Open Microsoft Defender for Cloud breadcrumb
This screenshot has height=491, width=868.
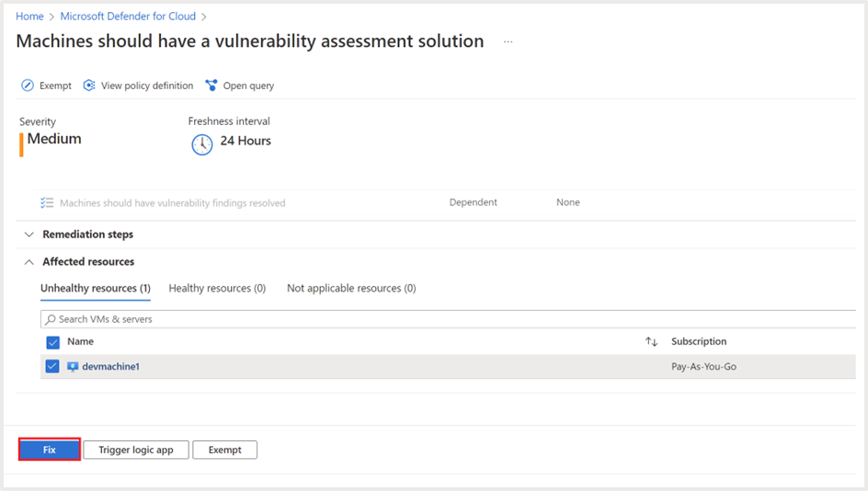[128, 17]
